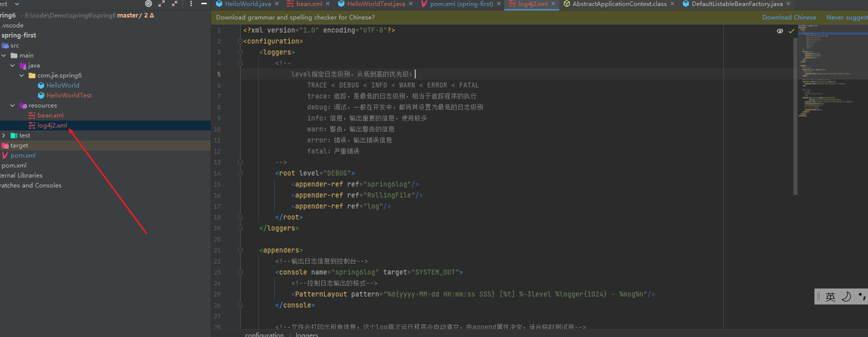Toggle the reader mode crossed-eye icon

[779, 31]
